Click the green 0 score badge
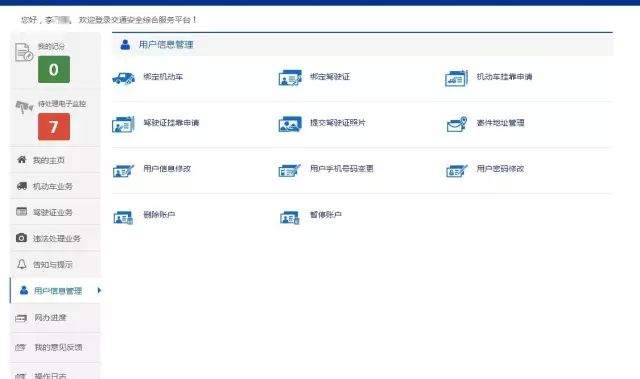 (x=54, y=69)
